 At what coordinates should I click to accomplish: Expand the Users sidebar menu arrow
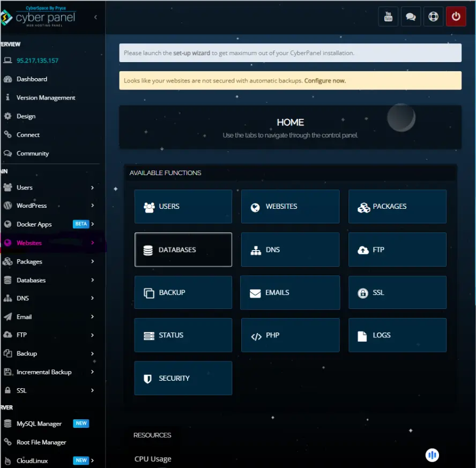92,188
